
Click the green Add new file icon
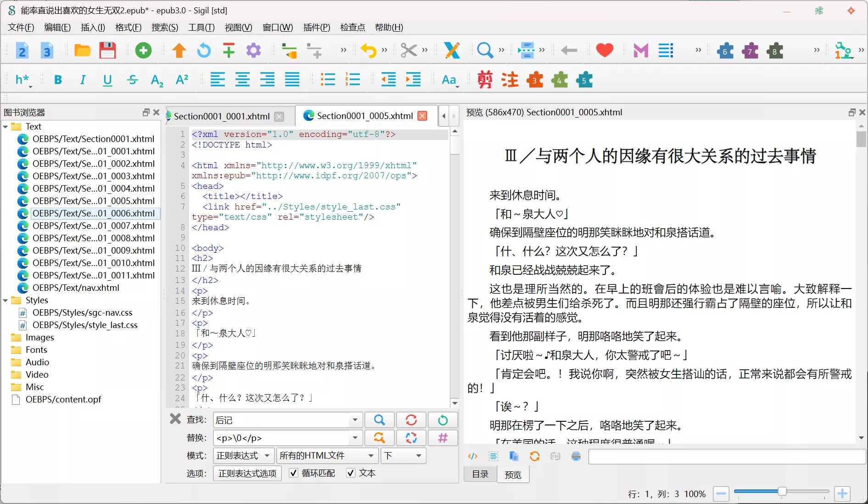[143, 51]
